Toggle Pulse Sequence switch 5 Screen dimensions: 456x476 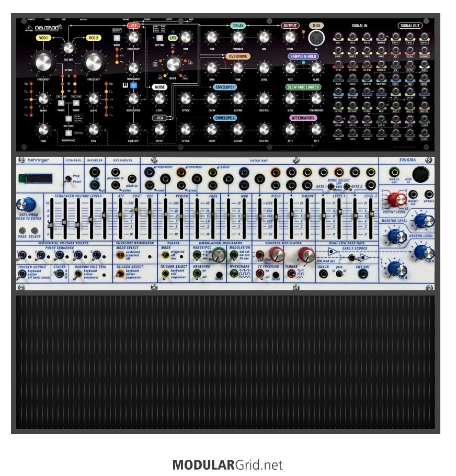pyautogui.click(x=96, y=256)
